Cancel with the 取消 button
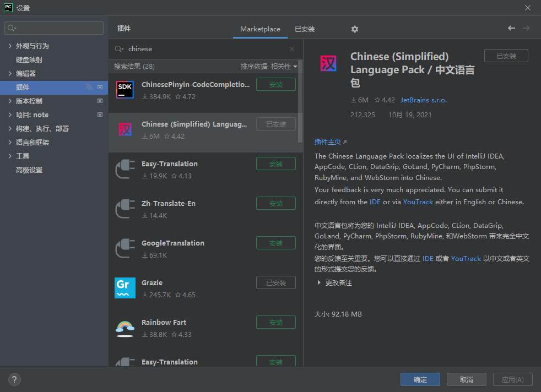Screen dimensions: 541x392 467,379
